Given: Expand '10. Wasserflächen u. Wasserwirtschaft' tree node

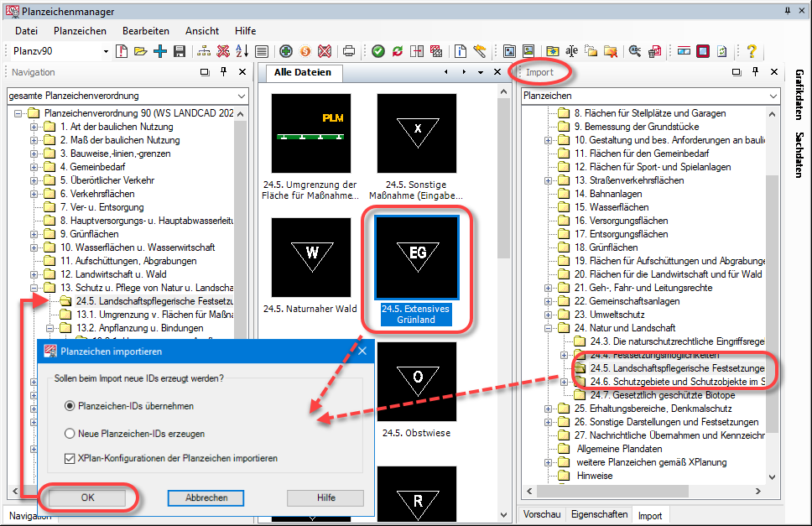Looking at the screenshot, I should pyautogui.click(x=34, y=247).
